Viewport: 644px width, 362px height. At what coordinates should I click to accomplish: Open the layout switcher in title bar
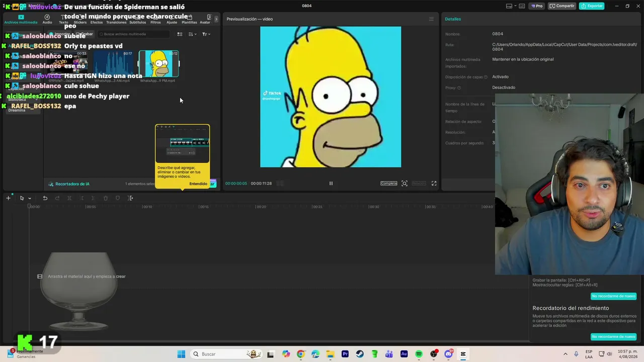512,6
